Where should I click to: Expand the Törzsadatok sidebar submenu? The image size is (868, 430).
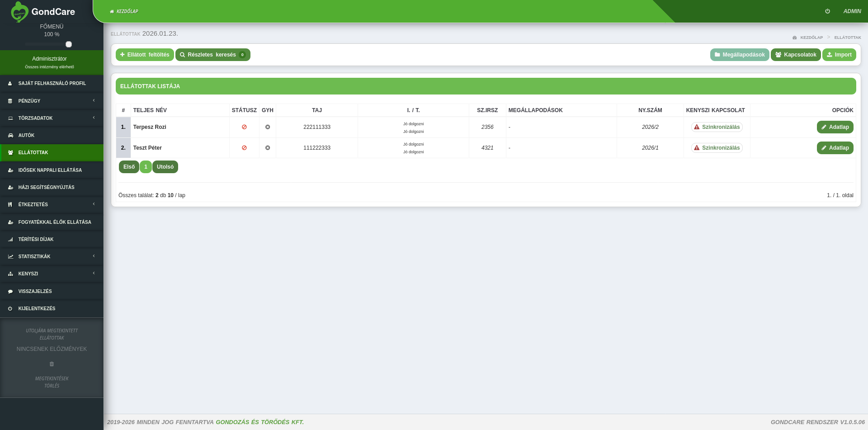click(52, 118)
